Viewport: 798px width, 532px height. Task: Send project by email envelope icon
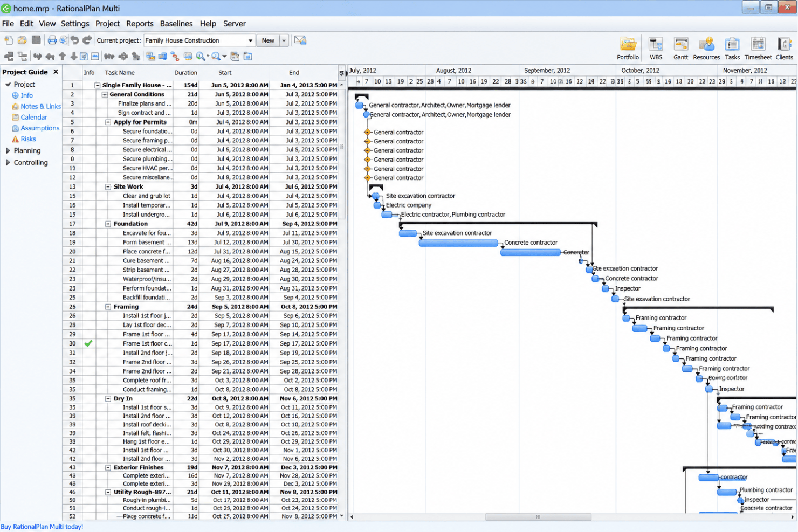(300, 40)
